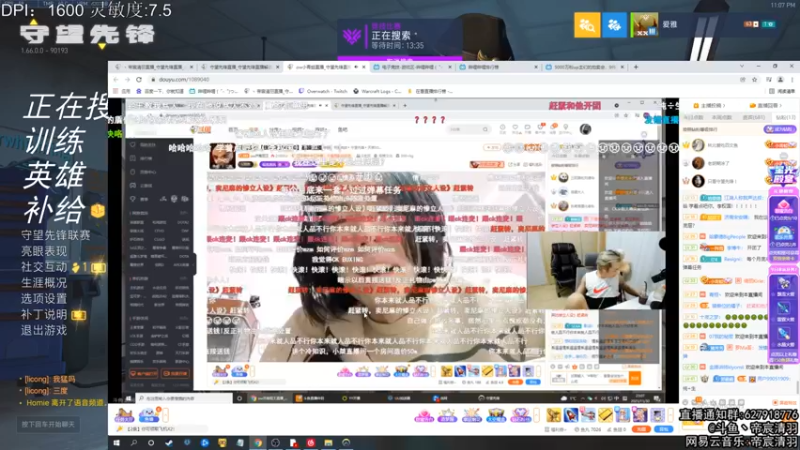Click 退出游戏 to exit Overwatch
Image resolution: width=800 pixels, height=450 pixels.
point(44,330)
